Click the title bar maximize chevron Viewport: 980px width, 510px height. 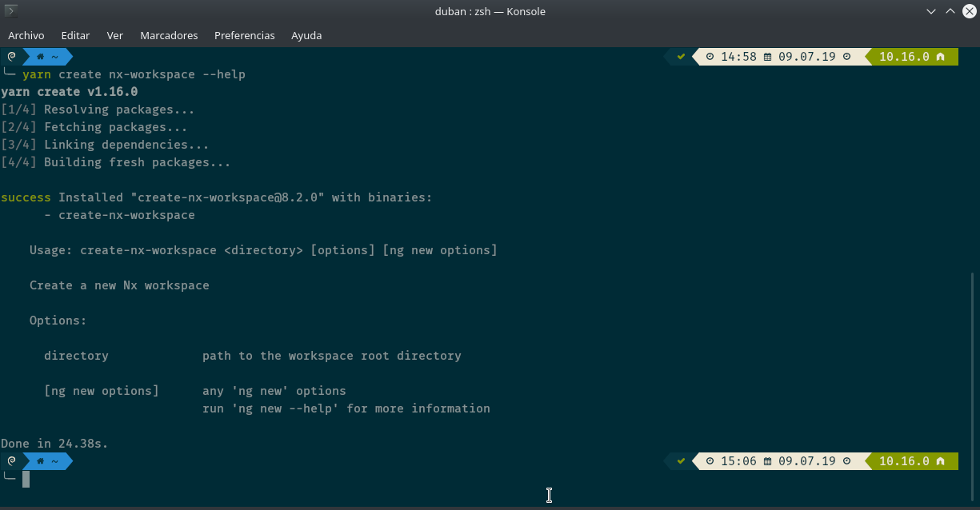tap(950, 11)
